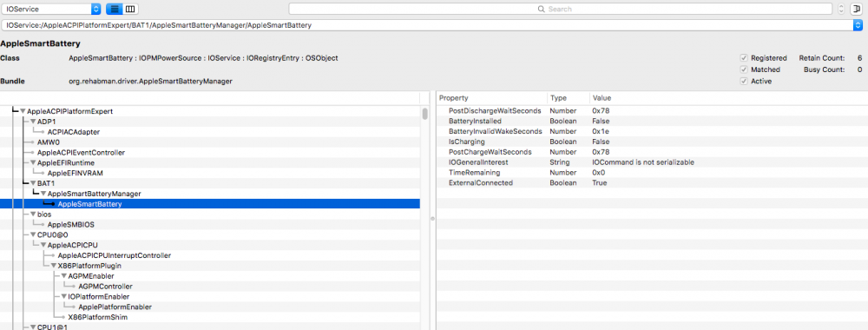Collapse the AppleSmartBatteryManager node
The image size is (868, 330).
pos(43,194)
